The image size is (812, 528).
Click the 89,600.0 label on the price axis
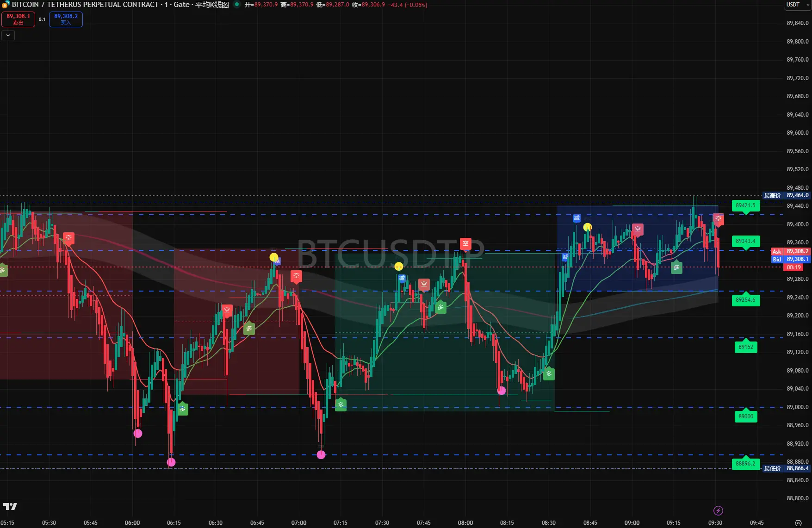click(798, 133)
